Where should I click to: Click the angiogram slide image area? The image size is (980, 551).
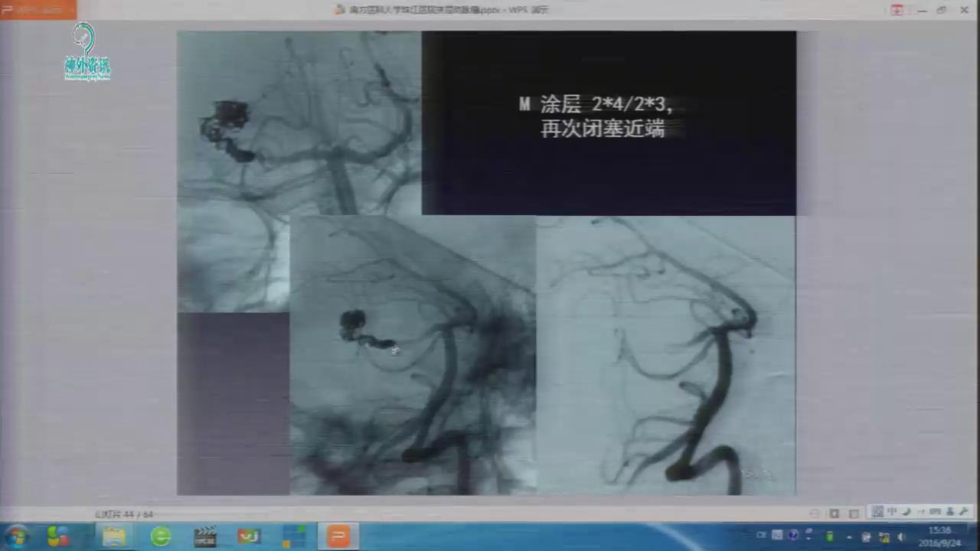[487, 260]
